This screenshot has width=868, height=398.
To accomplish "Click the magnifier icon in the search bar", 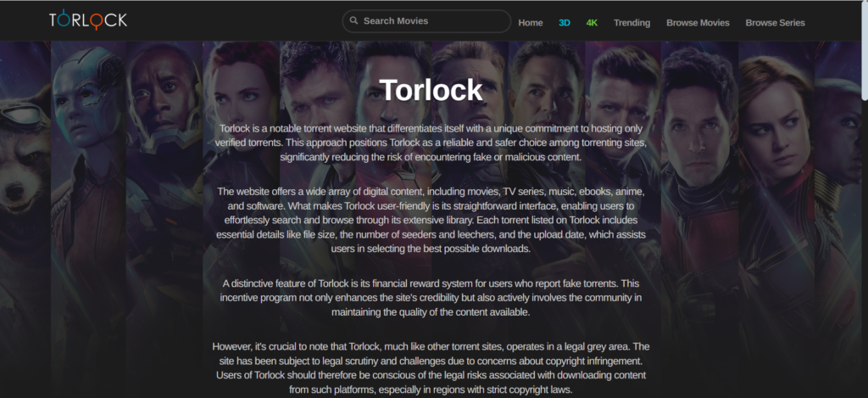I will 353,20.
